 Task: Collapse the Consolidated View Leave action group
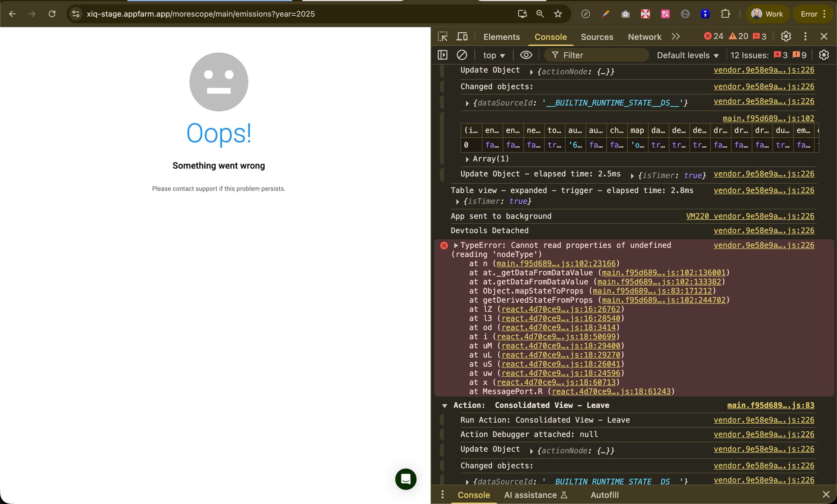click(x=444, y=406)
